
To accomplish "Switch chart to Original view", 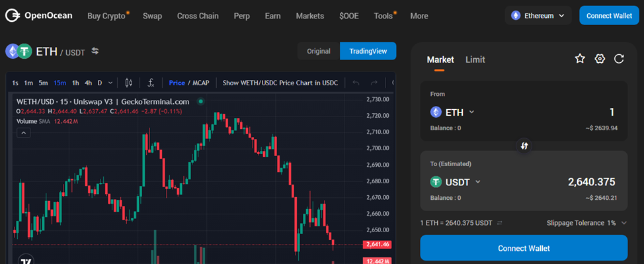I will coord(319,51).
